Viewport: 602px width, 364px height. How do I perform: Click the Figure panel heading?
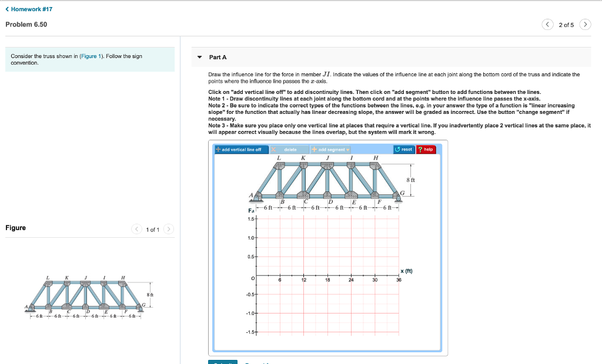coord(15,229)
